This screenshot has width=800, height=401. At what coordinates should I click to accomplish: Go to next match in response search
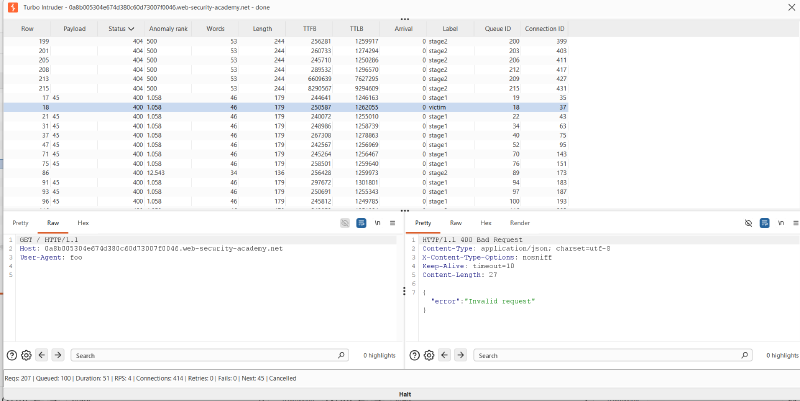click(x=461, y=355)
